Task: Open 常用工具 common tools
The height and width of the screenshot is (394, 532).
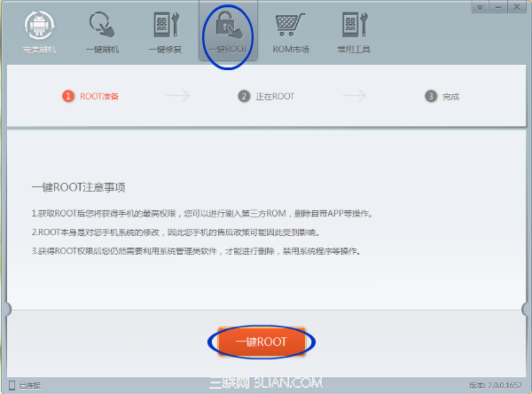Action: point(354,32)
